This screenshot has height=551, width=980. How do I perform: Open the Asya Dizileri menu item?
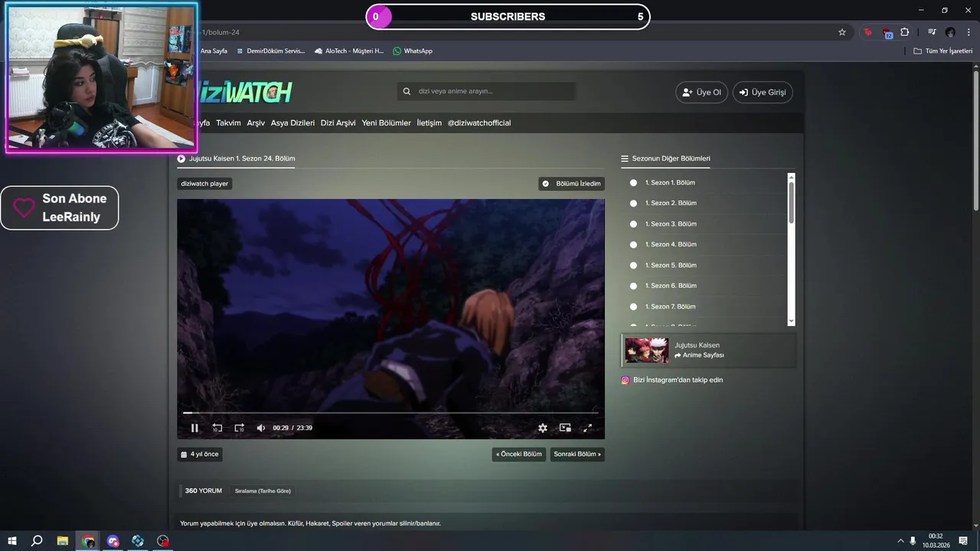coord(292,123)
